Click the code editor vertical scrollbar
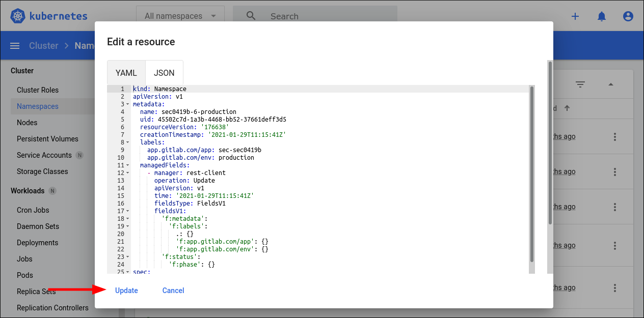The height and width of the screenshot is (318, 644). pos(532,173)
